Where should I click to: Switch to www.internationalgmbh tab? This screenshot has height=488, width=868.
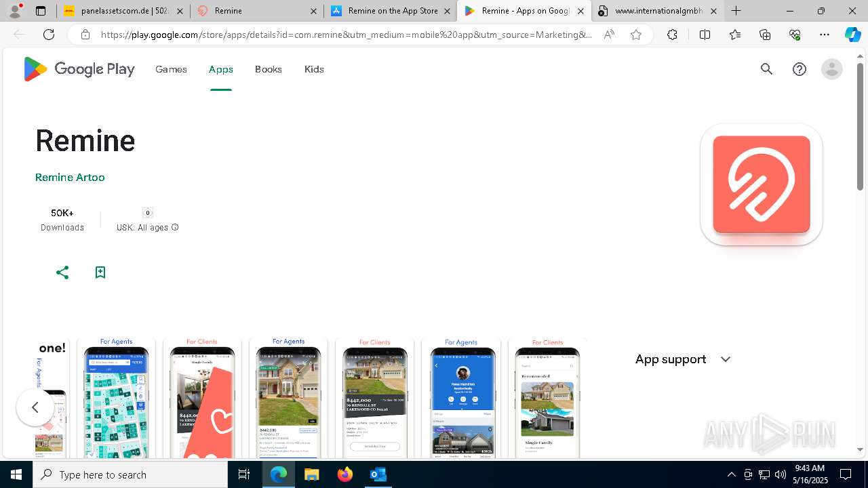point(658,11)
